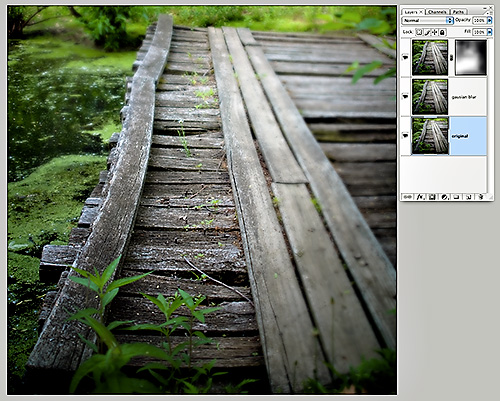Click the Delete layer trash icon
Viewport: 500px width, 401px height.
coord(480,197)
